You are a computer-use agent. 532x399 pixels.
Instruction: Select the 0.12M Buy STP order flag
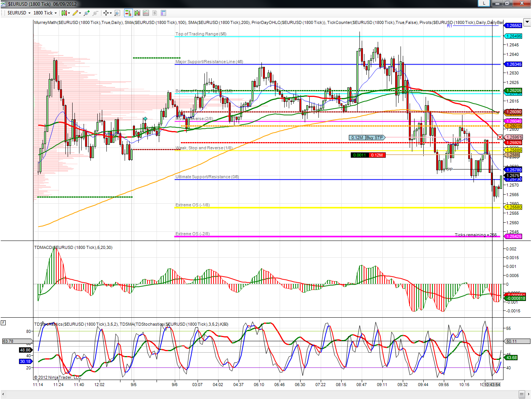click(x=367, y=138)
